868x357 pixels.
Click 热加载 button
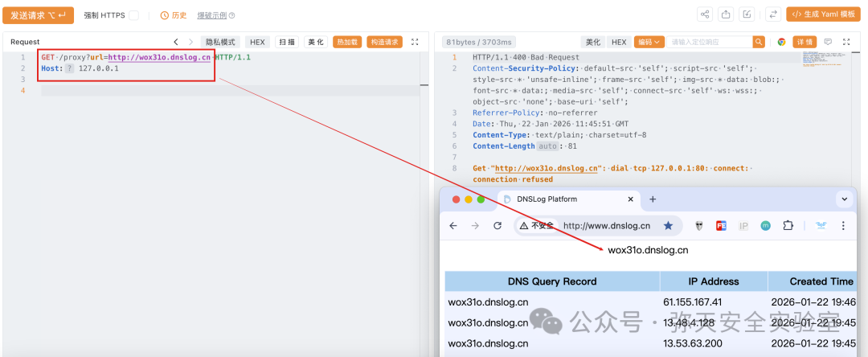click(x=347, y=42)
